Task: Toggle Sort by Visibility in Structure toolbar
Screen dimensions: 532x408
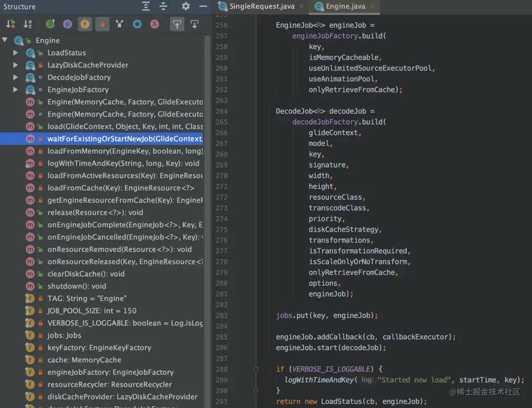Action: pyautogui.click(x=10, y=24)
